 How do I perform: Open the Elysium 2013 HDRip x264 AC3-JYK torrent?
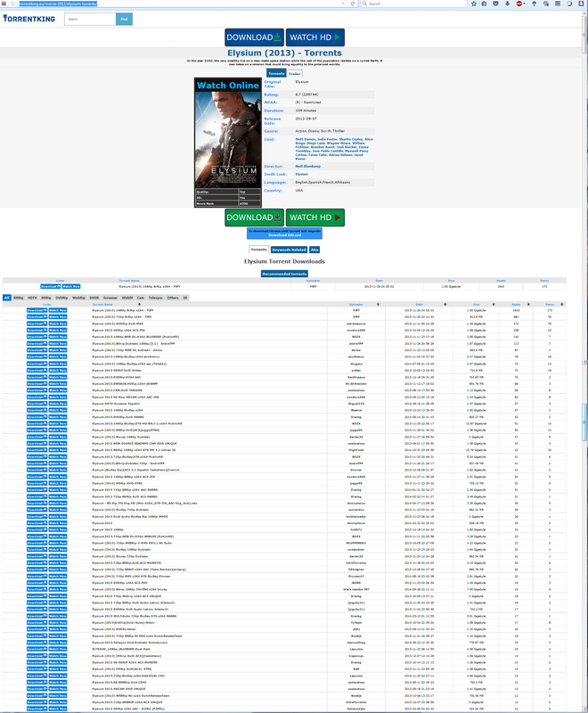[x=118, y=330]
